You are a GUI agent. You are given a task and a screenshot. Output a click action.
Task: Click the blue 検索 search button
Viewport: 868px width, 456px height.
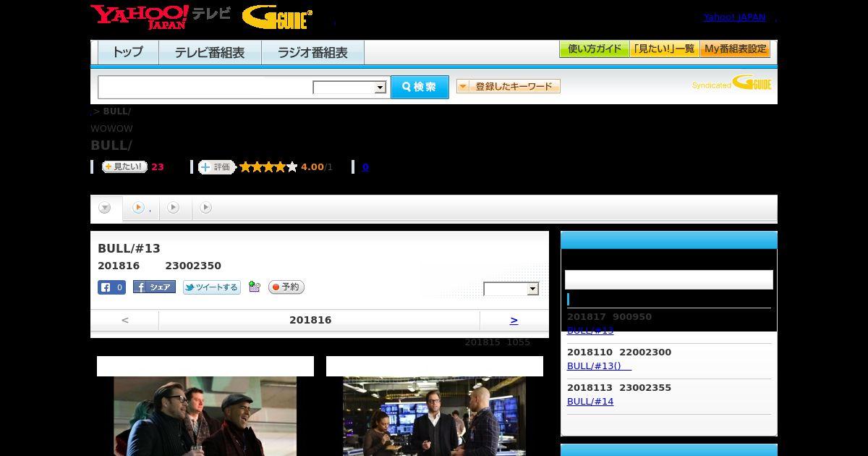(420, 87)
